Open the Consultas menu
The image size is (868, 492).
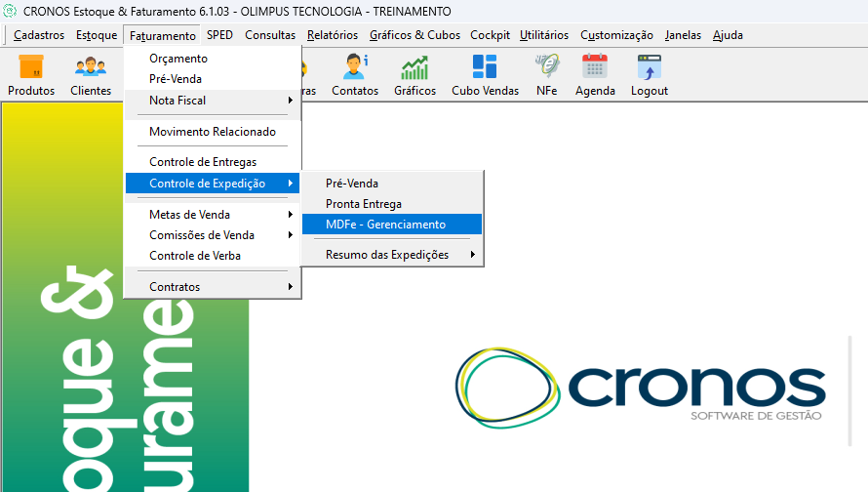tap(270, 35)
